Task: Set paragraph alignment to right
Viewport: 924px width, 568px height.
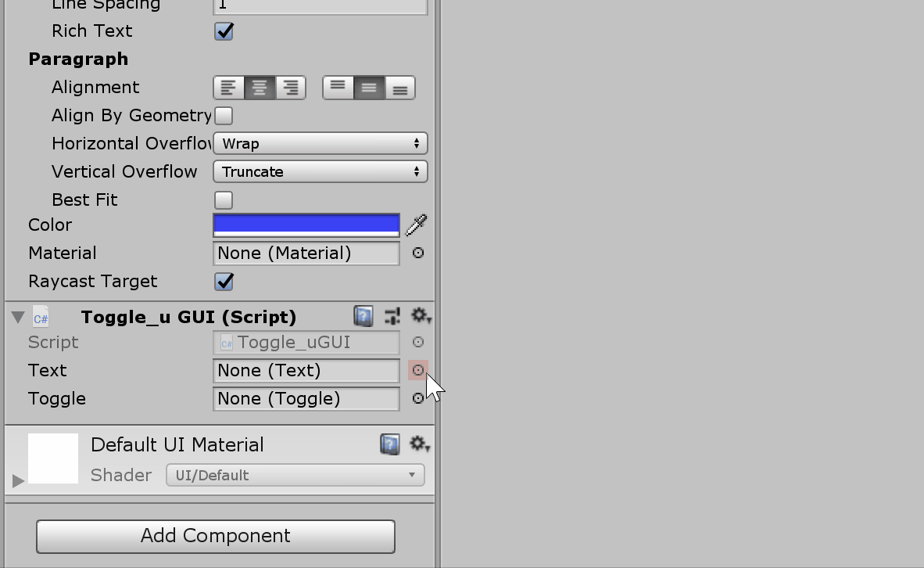Action: 290,87
